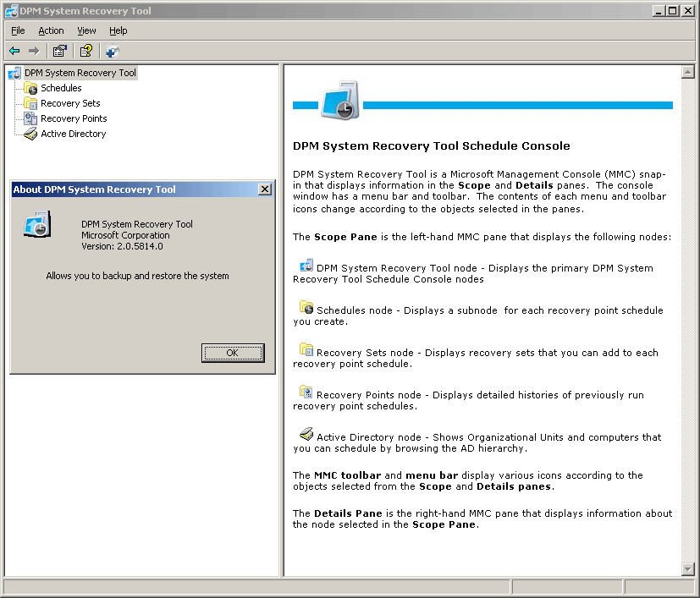
Task: Click scroll down arrow in details pane
Action: point(688,569)
